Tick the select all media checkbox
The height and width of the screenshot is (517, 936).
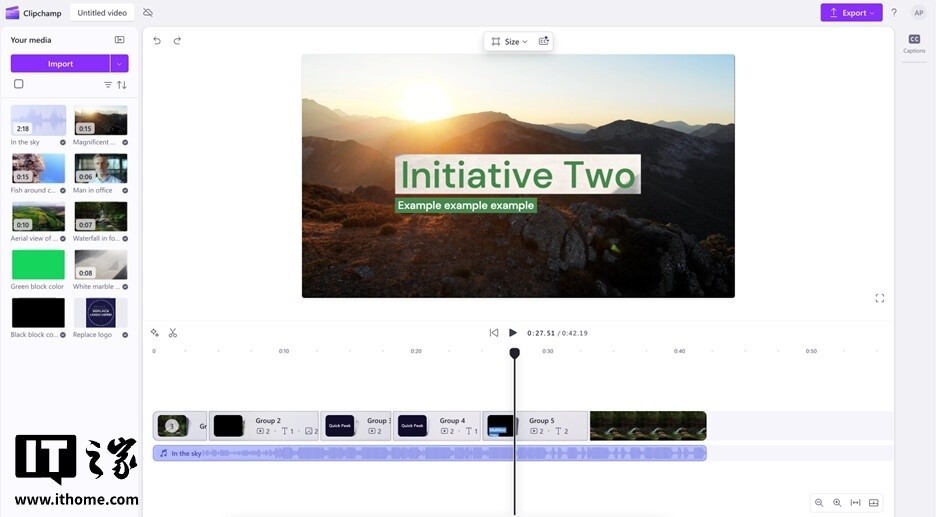point(19,85)
